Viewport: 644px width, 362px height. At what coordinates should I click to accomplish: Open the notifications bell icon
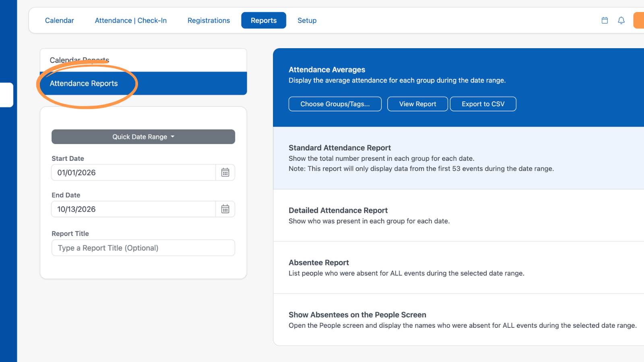click(x=621, y=21)
